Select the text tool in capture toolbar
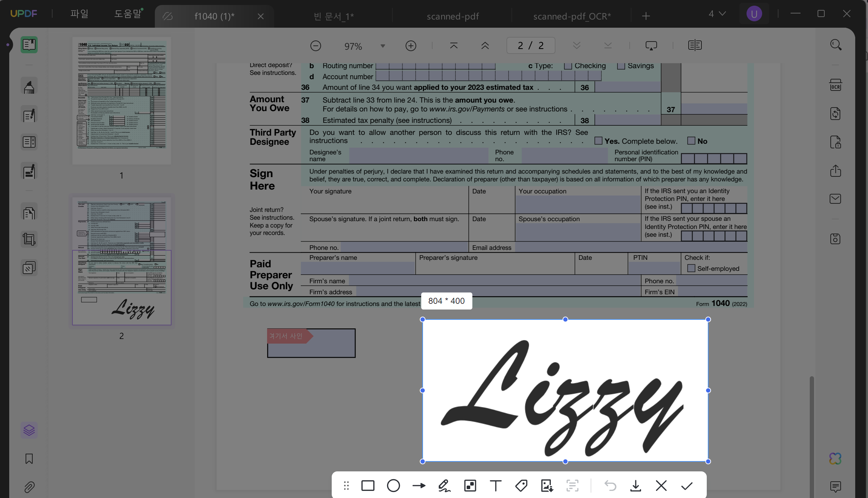The height and width of the screenshot is (498, 868). click(x=495, y=486)
